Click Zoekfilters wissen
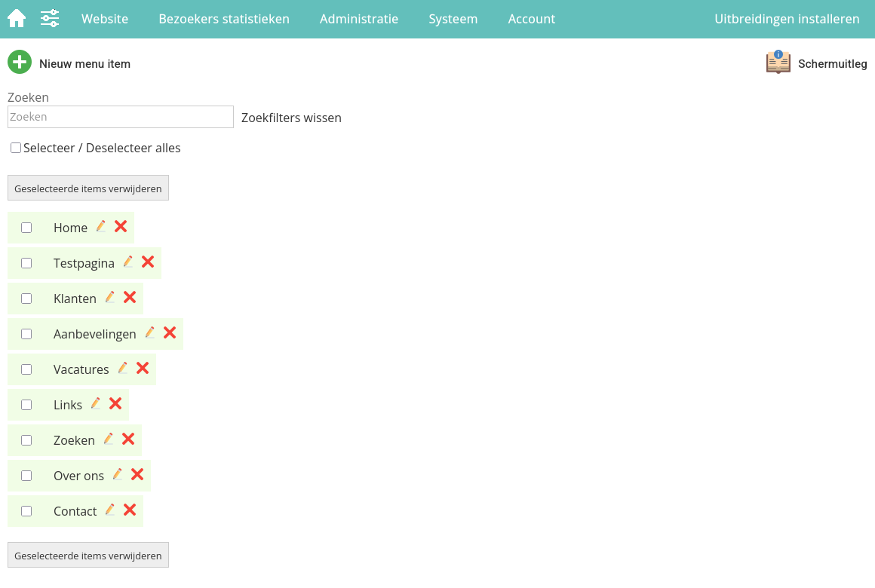The height and width of the screenshot is (588, 875). coord(291,118)
